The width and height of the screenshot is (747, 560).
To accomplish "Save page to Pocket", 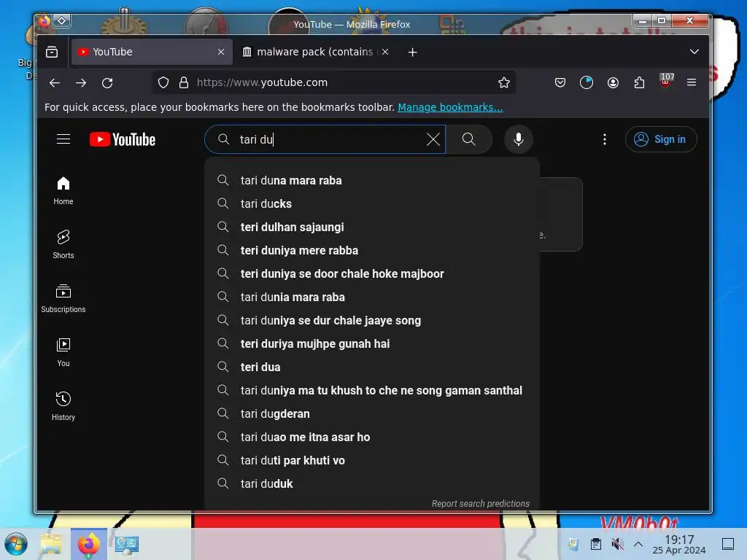I will 560,83.
